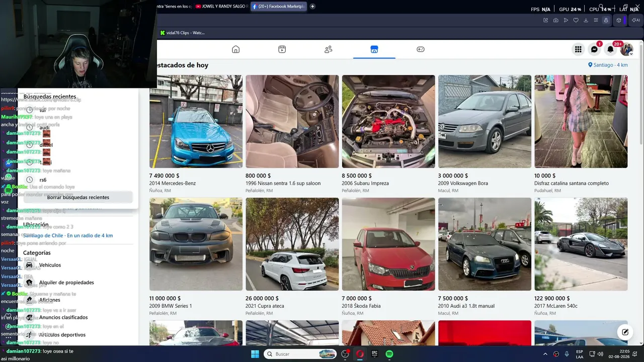Open the 2018 Škoda Fabia listing photo

pos(388,244)
